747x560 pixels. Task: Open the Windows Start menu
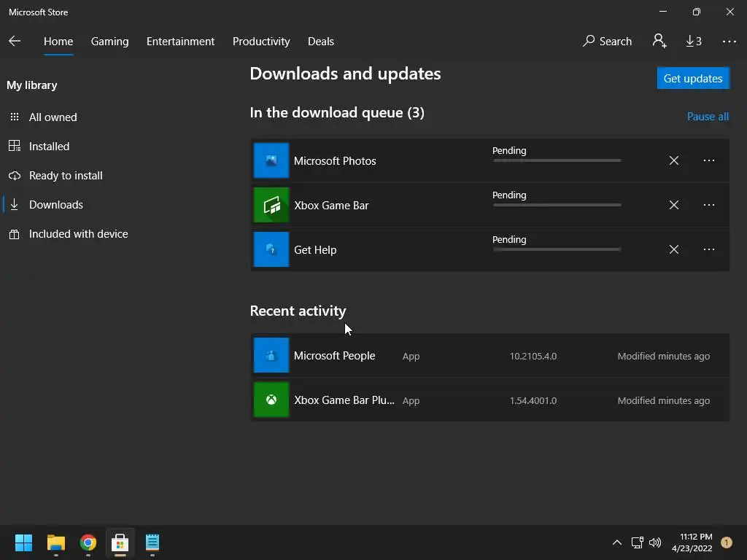(x=23, y=542)
